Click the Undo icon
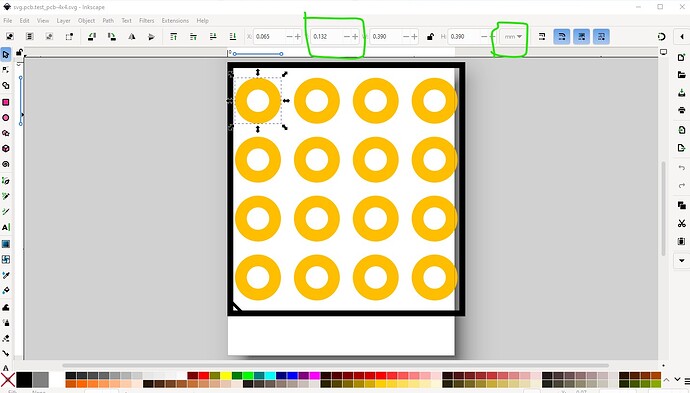The image size is (690, 393). (x=682, y=168)
